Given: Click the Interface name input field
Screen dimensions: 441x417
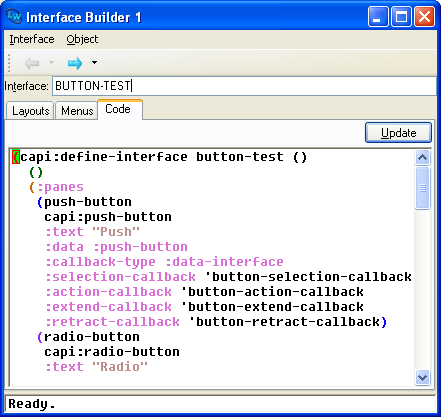Looking at the screenshot, I should (244, 86).
